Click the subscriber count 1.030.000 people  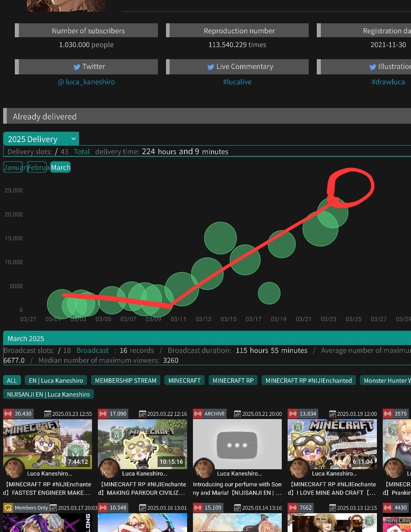coord(86,44)
